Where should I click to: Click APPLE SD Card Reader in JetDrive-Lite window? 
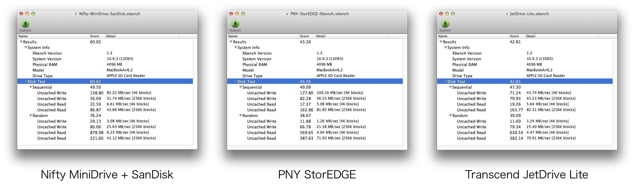(546, 76)
